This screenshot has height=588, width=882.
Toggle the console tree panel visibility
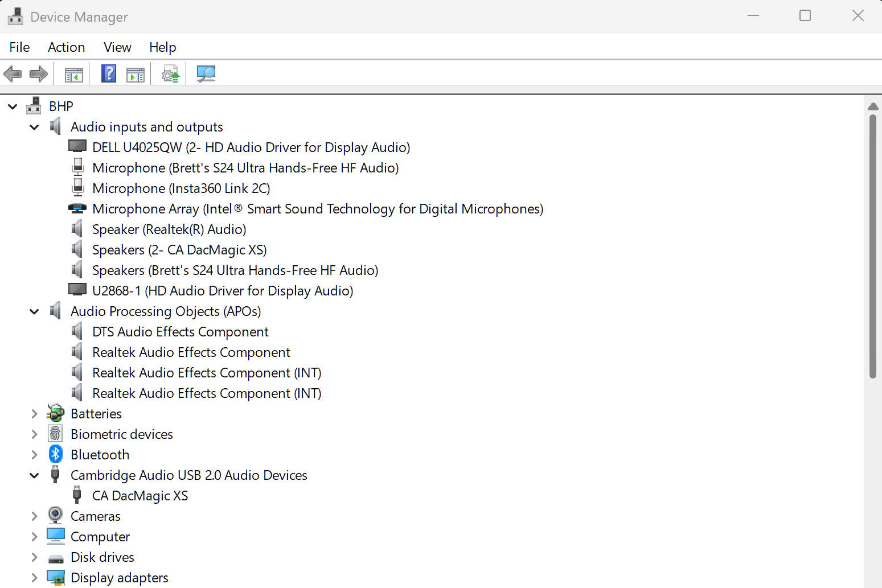click(x=73, y=73)
